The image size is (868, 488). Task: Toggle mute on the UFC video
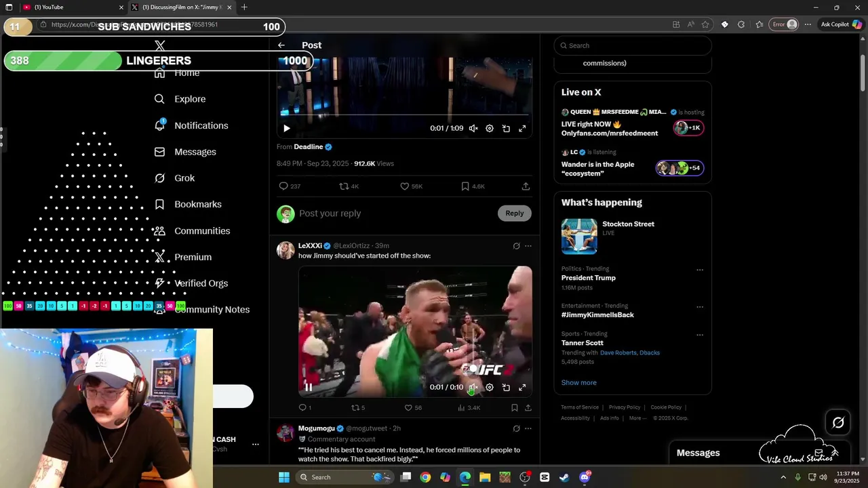[473, 388]
